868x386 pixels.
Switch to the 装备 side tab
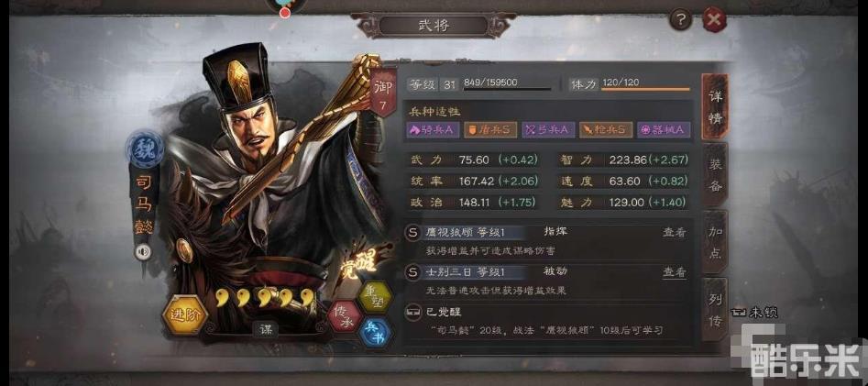[x=715, y=174]
